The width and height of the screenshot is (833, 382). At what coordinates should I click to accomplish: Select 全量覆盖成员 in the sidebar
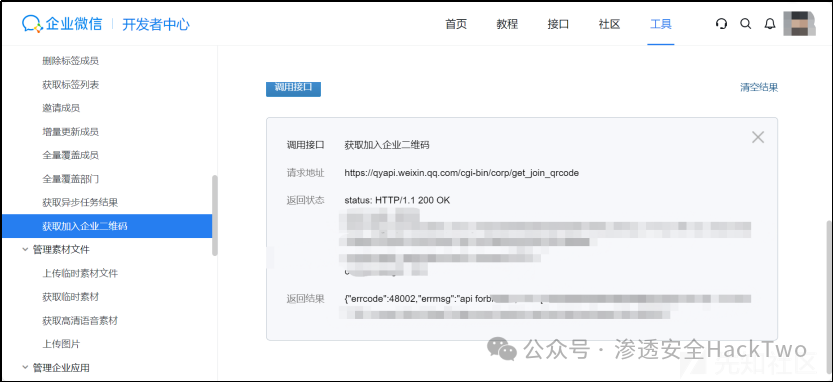click(71, 155)
